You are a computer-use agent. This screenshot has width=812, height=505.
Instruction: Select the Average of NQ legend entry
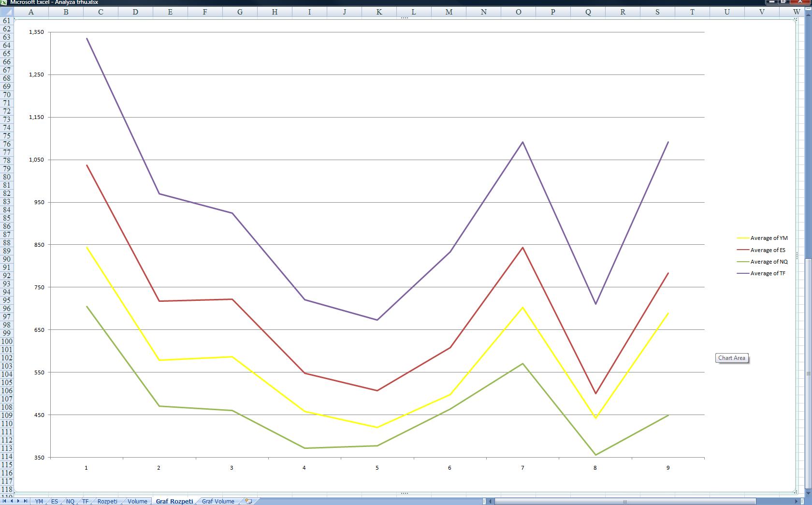(762, 262)
